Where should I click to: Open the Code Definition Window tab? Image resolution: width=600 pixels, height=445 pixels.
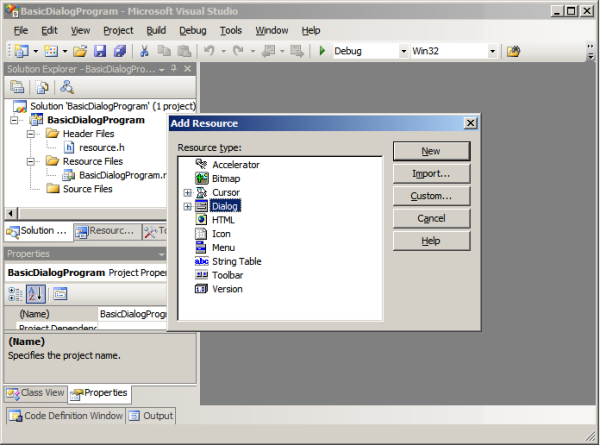66,416
